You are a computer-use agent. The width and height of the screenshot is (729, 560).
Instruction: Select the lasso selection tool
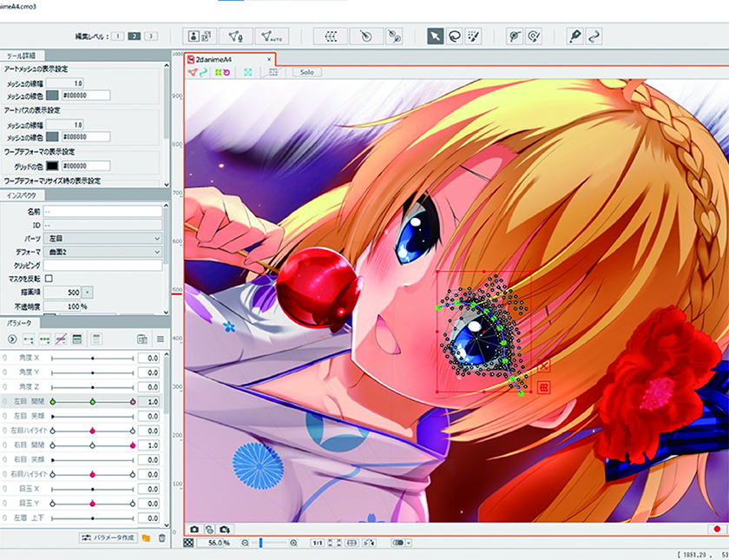click(x=454, y=36)
